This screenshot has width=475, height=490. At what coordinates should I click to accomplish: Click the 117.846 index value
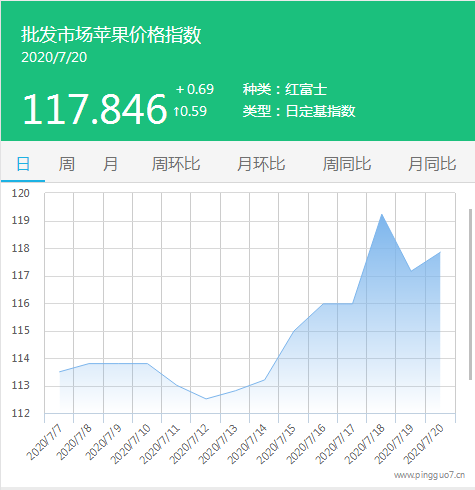pyautogui.click(x=95, y=109)
